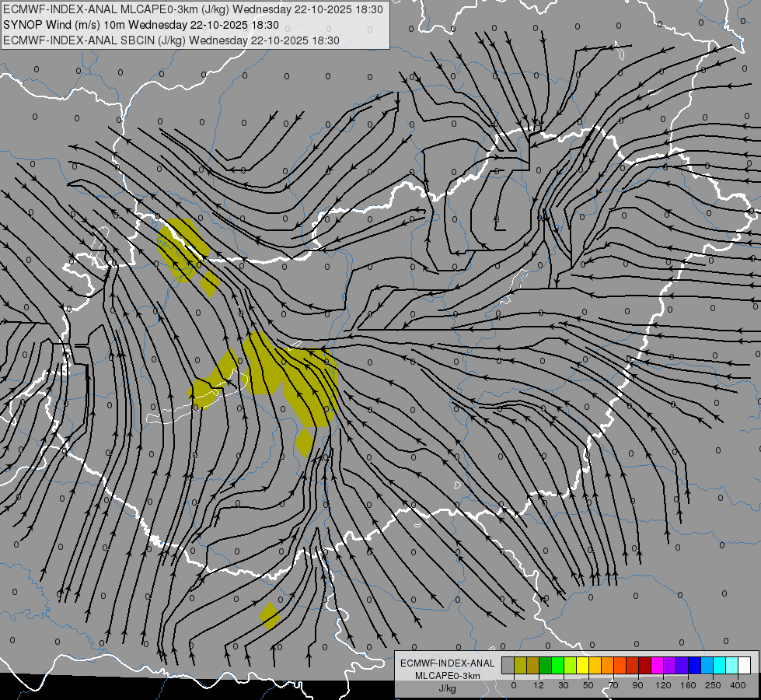This screenshot has height=700, width=761.
Task: Click the legend value label 30
Action: pyautogui.click(x=564, y=685)
